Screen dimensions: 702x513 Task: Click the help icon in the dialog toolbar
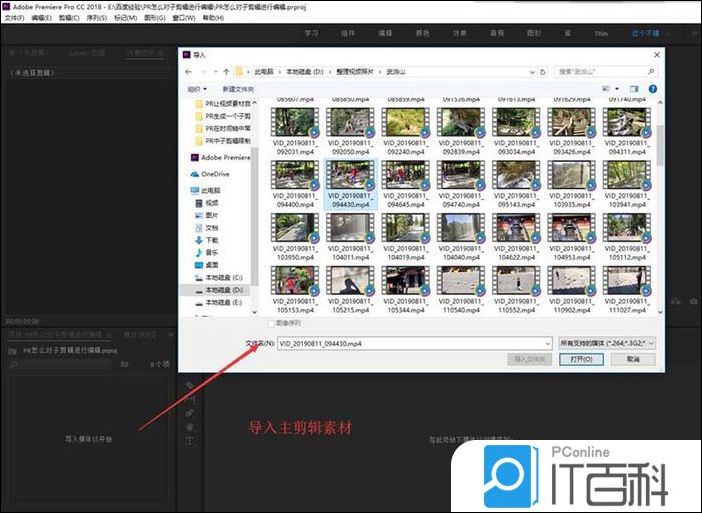tap(651, 89)
